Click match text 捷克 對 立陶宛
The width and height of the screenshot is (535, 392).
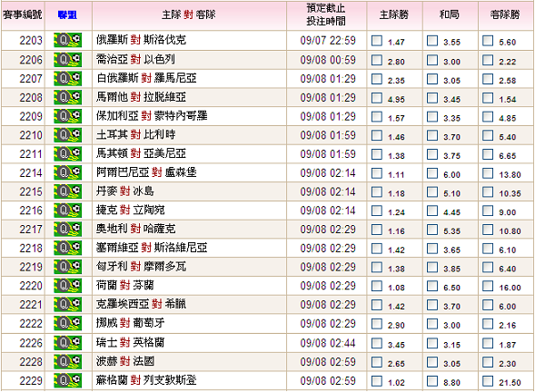(130, 210)
